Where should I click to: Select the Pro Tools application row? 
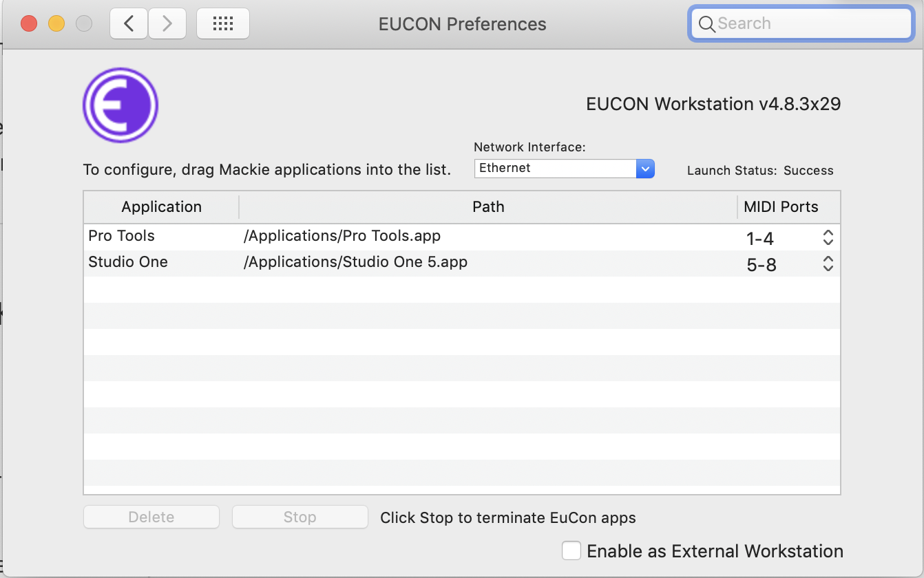461,237
